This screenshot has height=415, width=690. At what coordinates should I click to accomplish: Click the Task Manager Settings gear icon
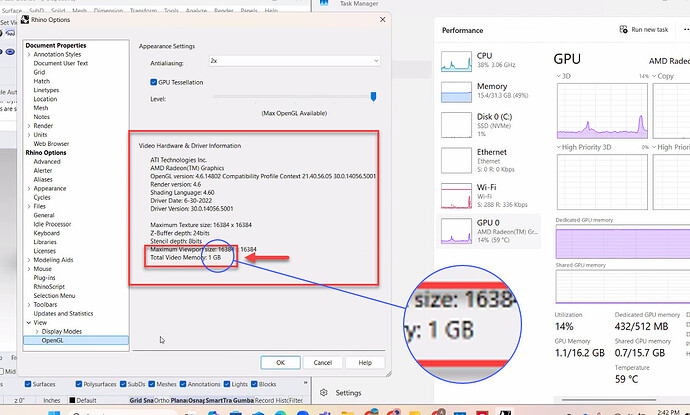coord(324,393)
